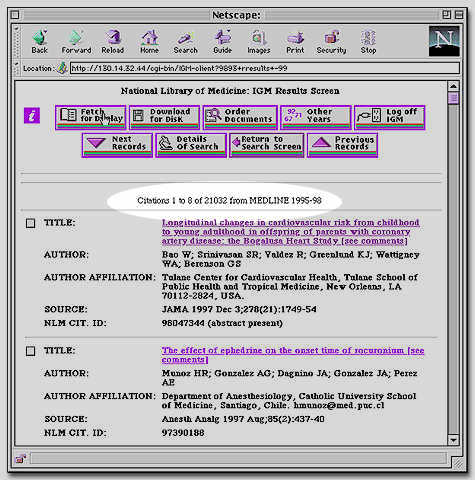Open the Longitudinal changes in cardiovascular risk title link
The image size is (475, 480).
(x=290, y=232)
